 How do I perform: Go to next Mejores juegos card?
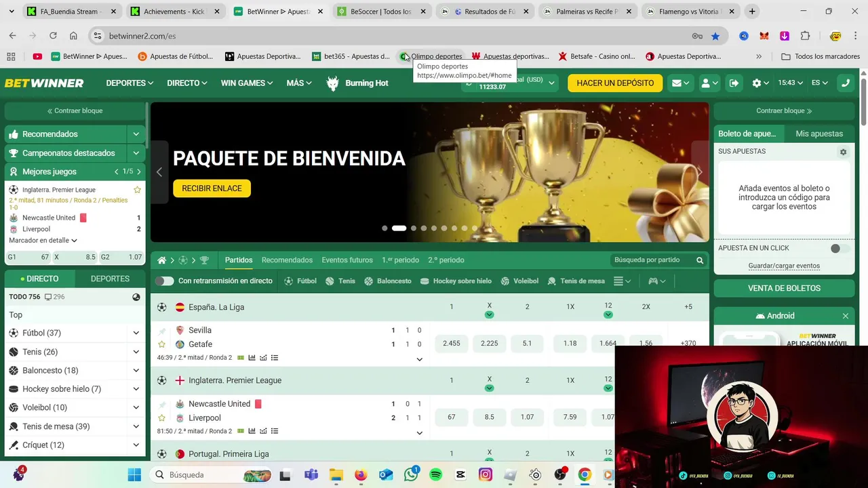point(139,172)
